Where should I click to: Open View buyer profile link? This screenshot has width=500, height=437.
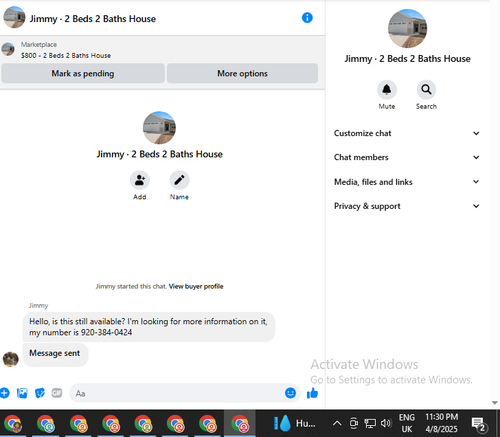coord(196,286)
